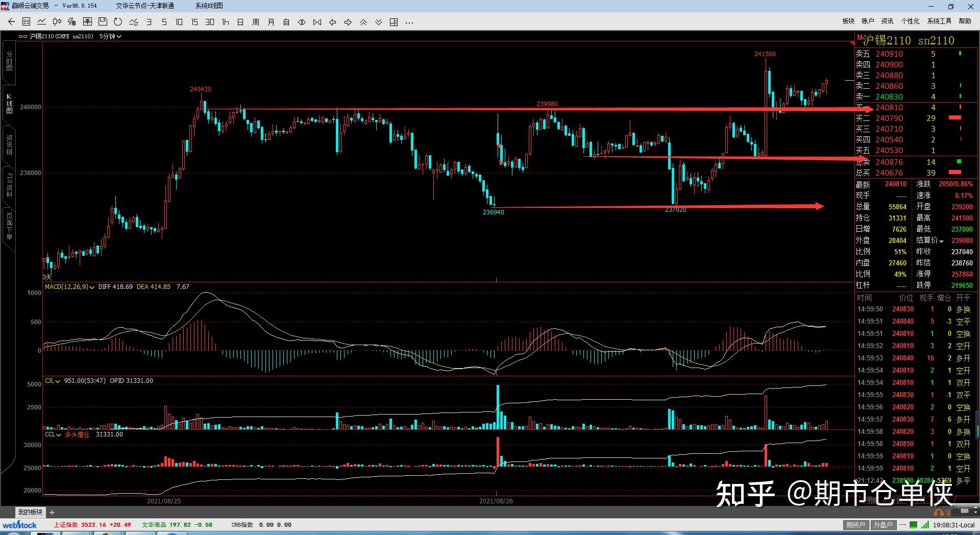Click the split layout panel icon
This screenshot has width=980, height=535.
394,22
